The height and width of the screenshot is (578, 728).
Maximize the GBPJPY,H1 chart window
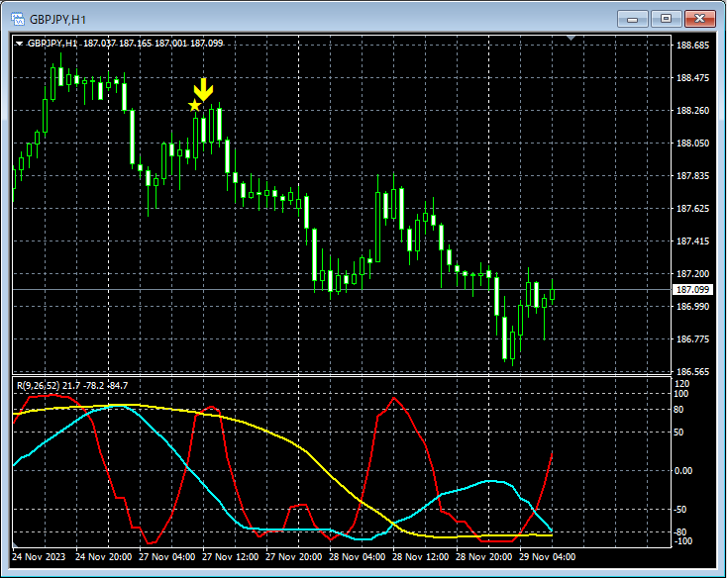click(x=666, y=19)
